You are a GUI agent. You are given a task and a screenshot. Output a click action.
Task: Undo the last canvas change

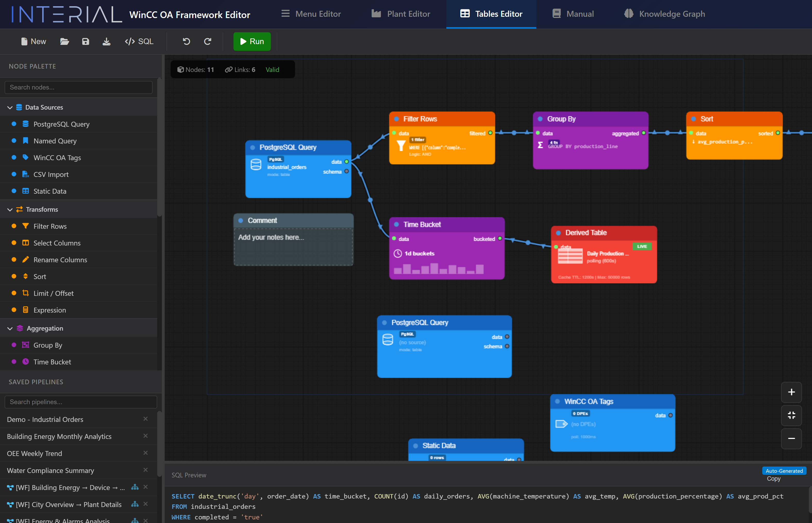(x=186, y=41)
